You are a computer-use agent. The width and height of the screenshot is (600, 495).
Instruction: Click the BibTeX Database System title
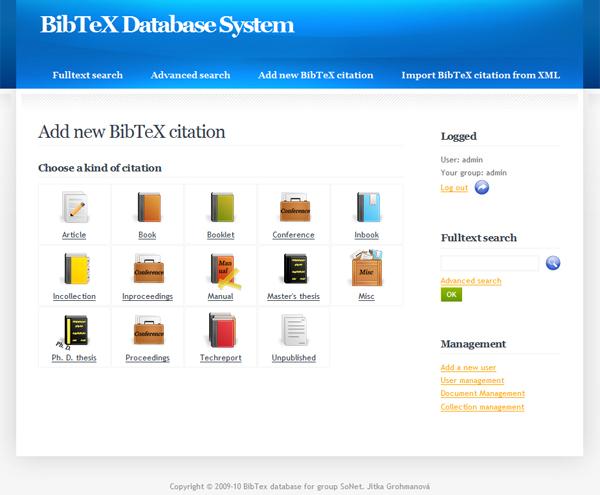pos(167,25)
